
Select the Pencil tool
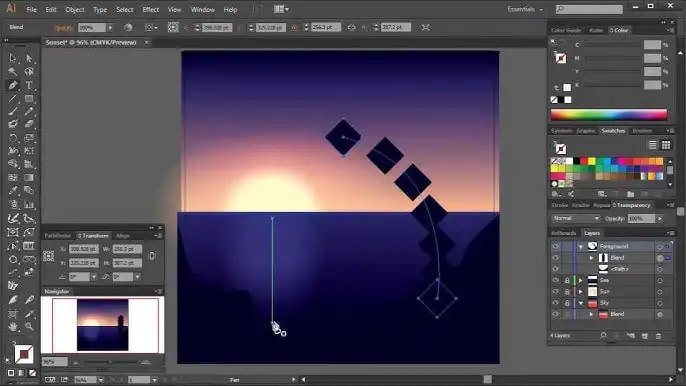click(29, 111)
